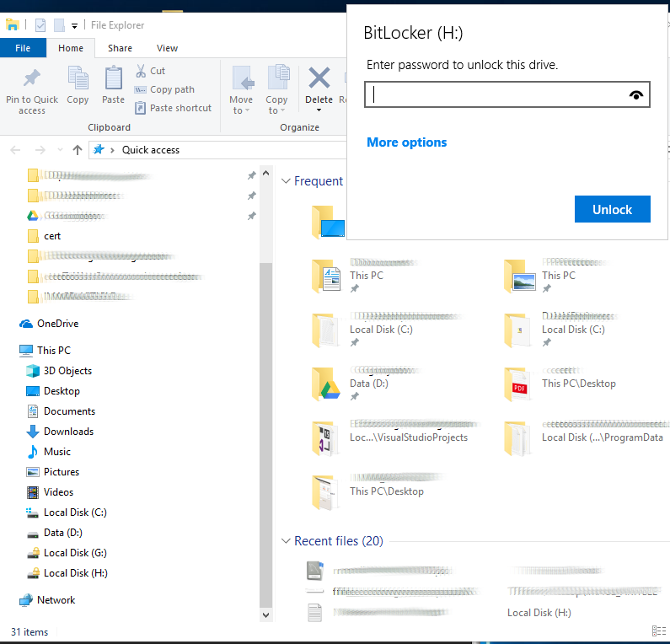Click the Unlock button

click(x=612, y=209)
